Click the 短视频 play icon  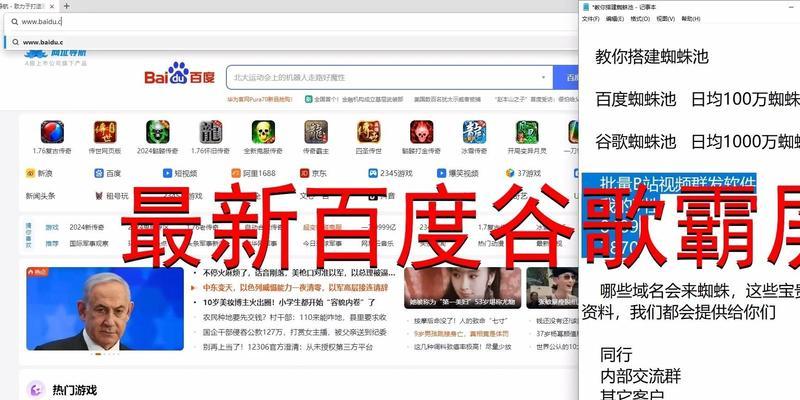[167, 173]
